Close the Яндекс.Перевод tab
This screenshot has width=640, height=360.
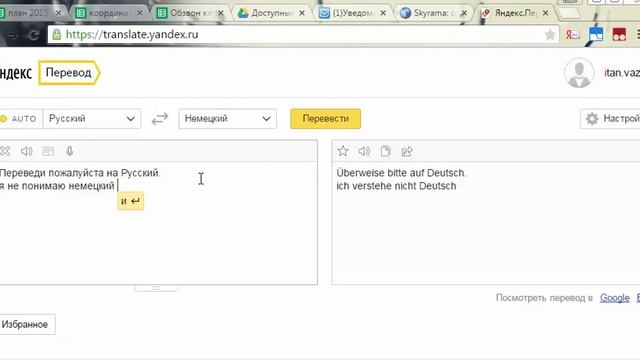point(545,13)
